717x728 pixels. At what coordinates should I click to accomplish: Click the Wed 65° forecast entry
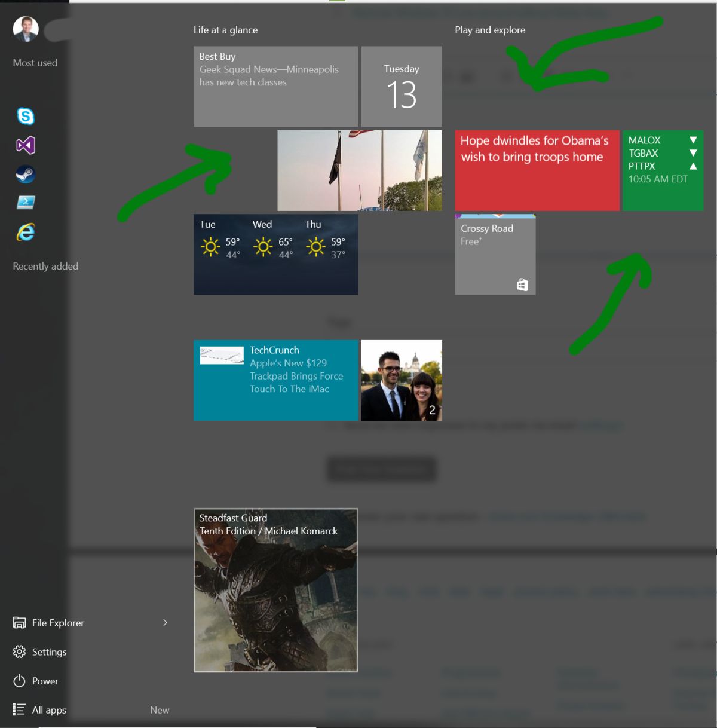click(x=273, y=240)
